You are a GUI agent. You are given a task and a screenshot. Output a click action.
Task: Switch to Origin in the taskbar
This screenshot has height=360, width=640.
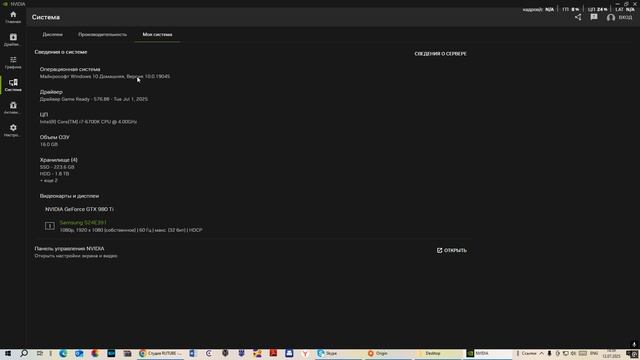(389, 353)
